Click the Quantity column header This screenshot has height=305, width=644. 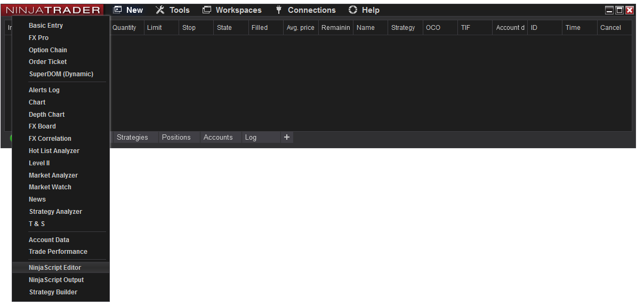click(x=124, y=28)
